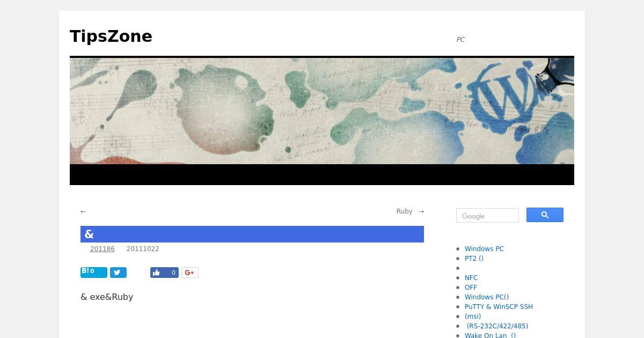644x338 pixels.
Task: Focus the Google custom search field
Action: [x=487, y=216]
